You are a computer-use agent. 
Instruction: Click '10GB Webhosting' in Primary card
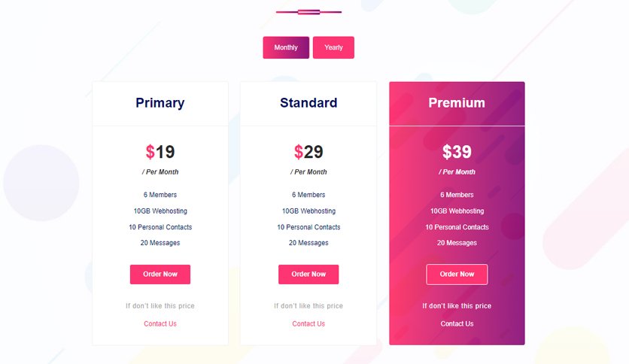click(160, 211)
